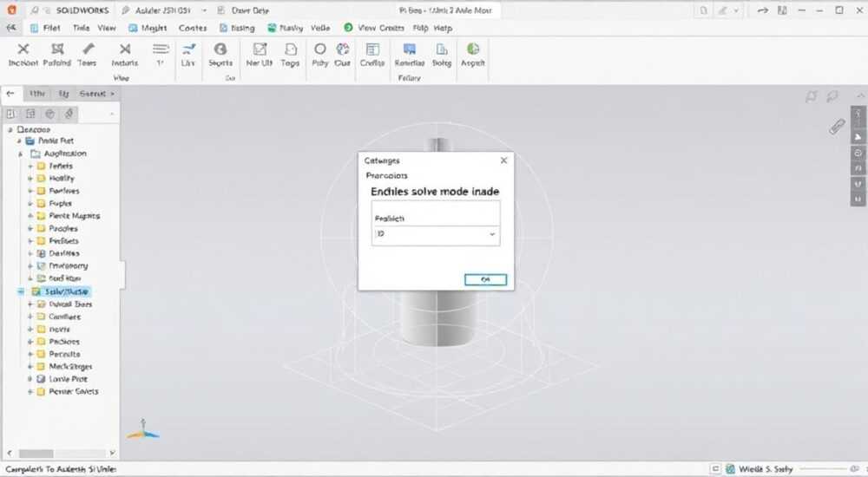
Task: Click the stacked lines ribbon icon
Action: 161,49
